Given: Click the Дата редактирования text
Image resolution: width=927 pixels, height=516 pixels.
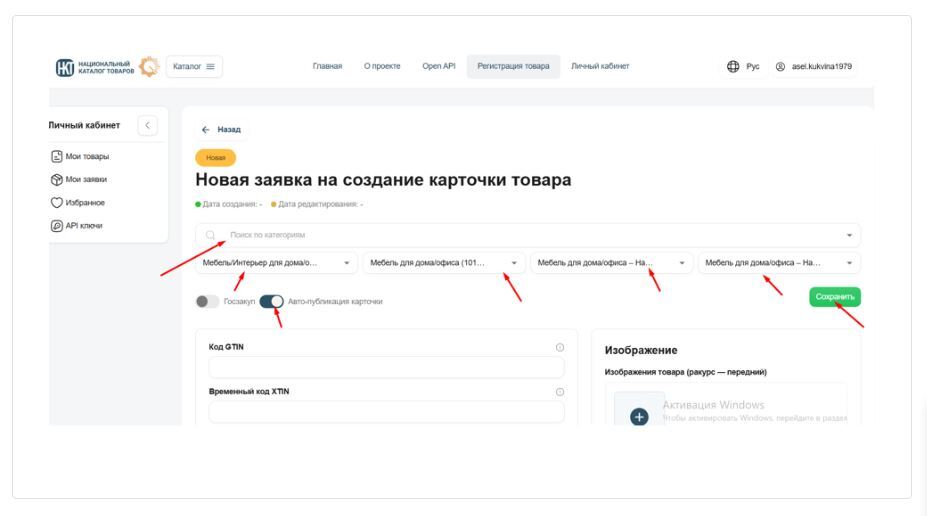Looking at the screenshot, I should pyautogui.click(x=320, y=204).
